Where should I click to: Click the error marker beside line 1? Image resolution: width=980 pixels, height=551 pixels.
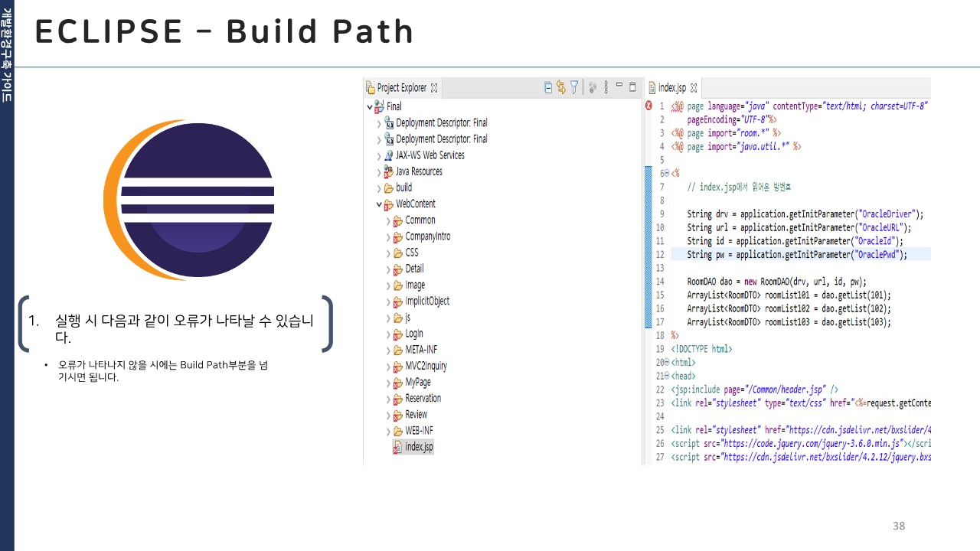[649, 106]
